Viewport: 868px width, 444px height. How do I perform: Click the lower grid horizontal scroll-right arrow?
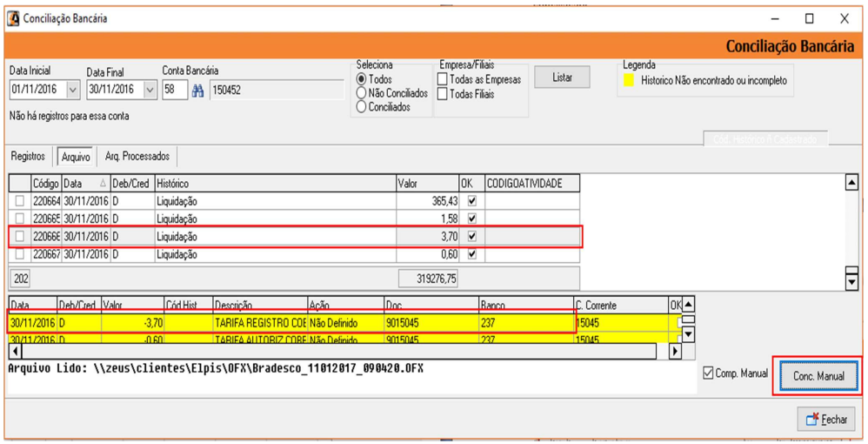point(675,351)
